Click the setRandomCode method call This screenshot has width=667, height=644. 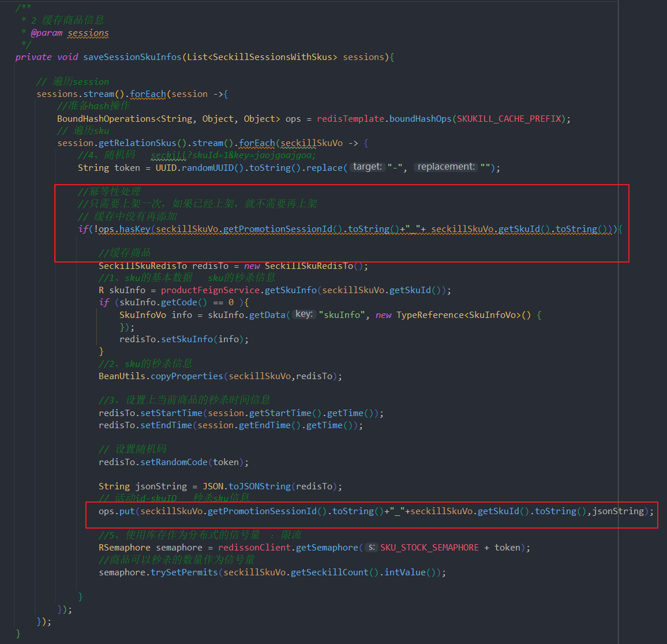point(174,462)
